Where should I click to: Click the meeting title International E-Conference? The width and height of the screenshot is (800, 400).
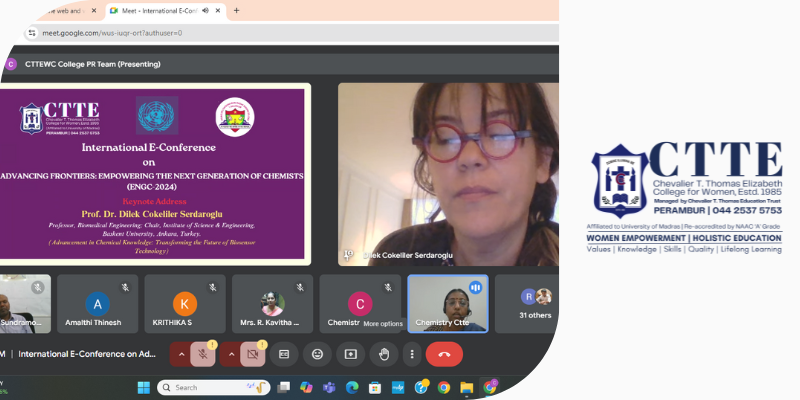point(87,354)
